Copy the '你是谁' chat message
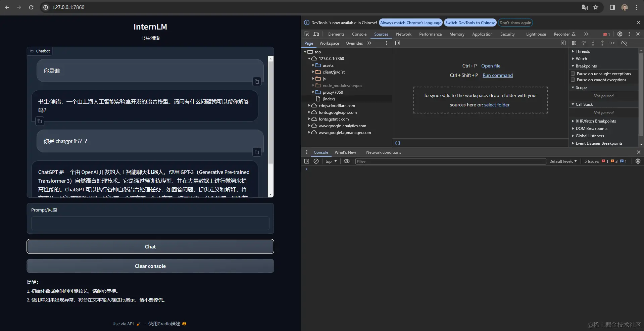 257,82
